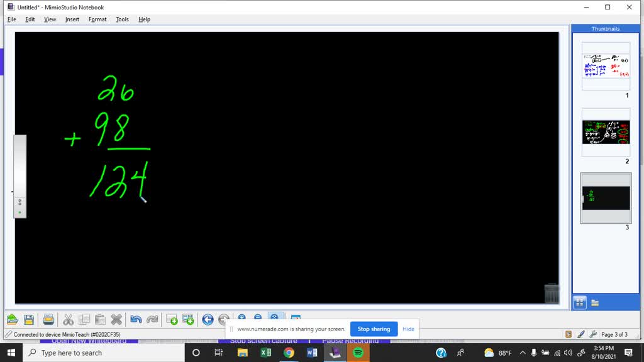Open the Format menu
Viewport: 644px width, 362px height.
coord(97,19)
